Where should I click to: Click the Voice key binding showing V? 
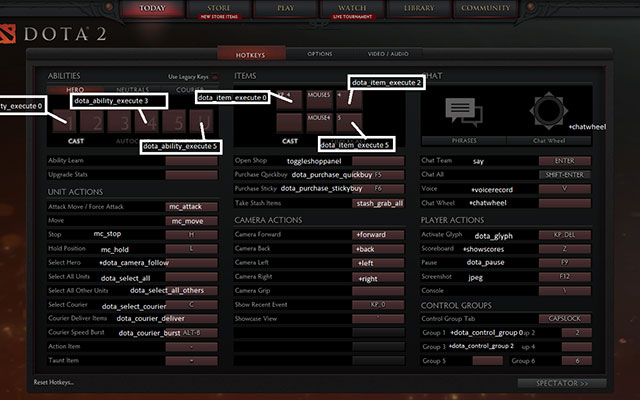click(x=564, y=189)
